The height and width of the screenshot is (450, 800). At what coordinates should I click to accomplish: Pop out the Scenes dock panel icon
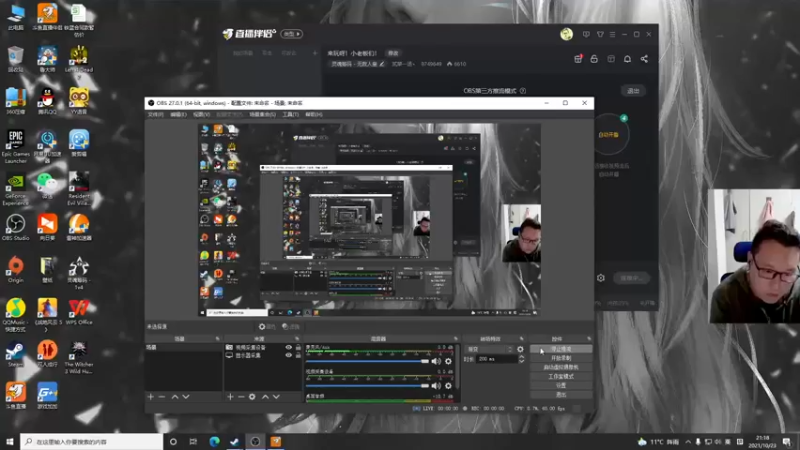point(217,339)
